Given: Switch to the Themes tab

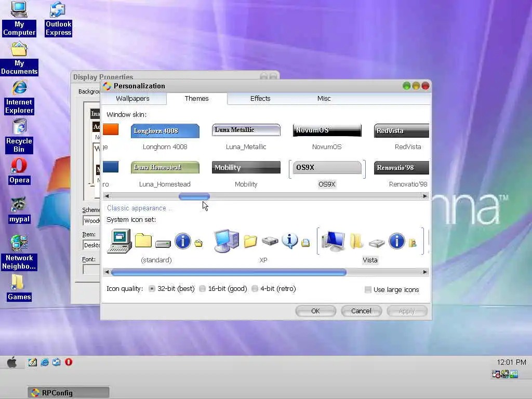Looking at the screenshot, I should [197, 98].
